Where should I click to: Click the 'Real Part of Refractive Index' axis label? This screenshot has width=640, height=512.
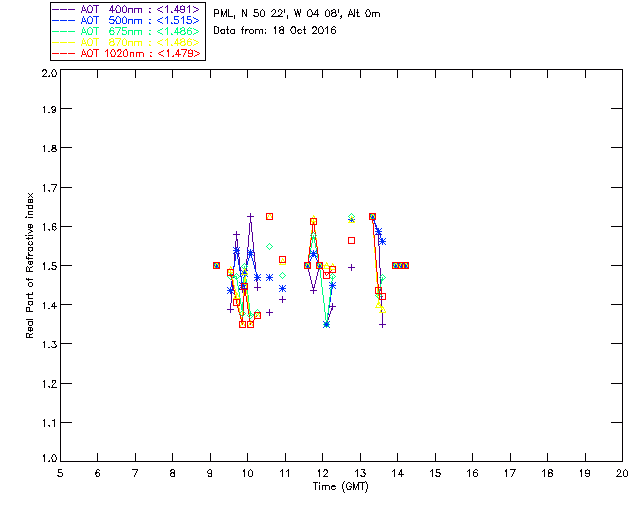pos(29,265)
